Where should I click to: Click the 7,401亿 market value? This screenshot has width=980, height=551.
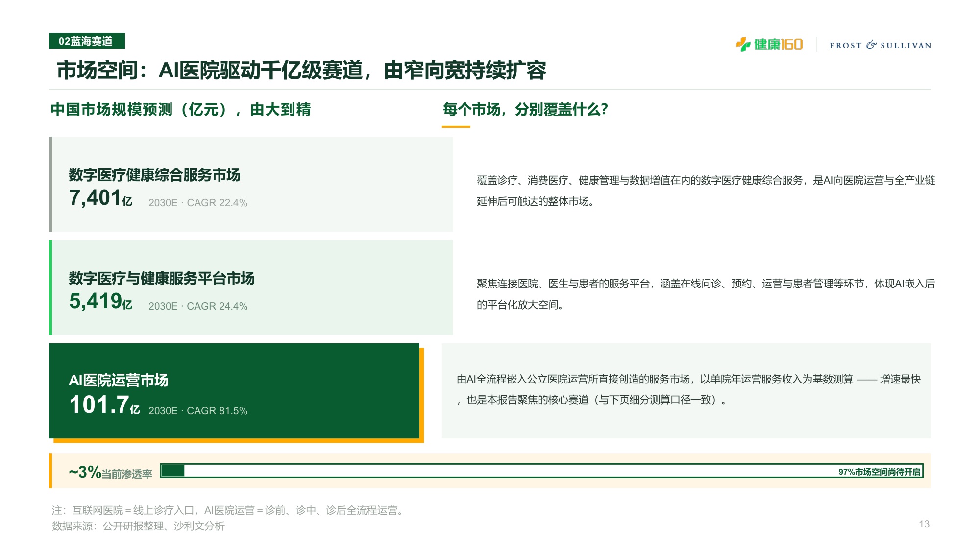100,198
